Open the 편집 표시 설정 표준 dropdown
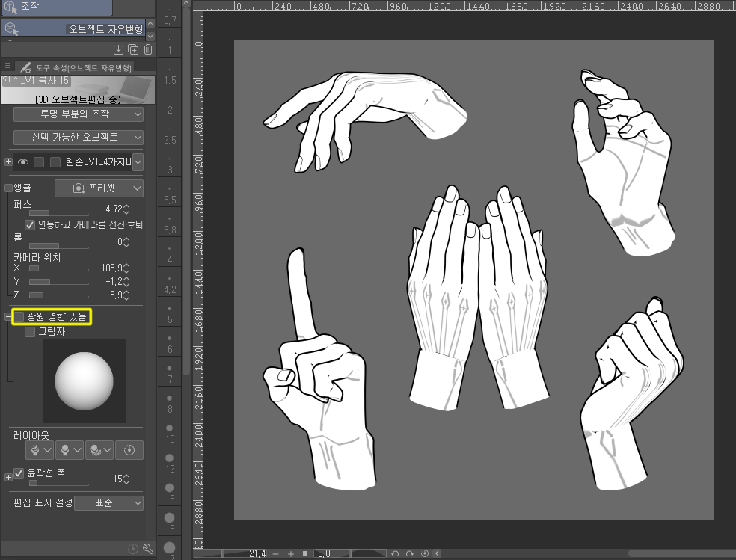736x560 pixels. pyautogui.click(x=109, y=502)
